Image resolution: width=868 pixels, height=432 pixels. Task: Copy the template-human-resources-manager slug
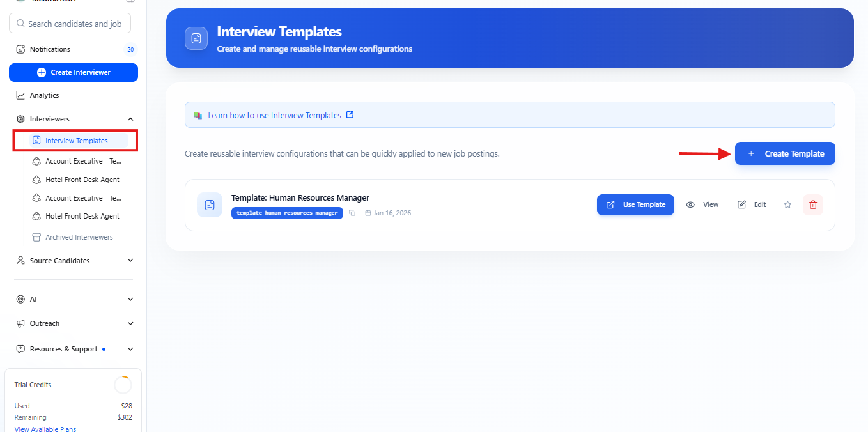point(352,213)
